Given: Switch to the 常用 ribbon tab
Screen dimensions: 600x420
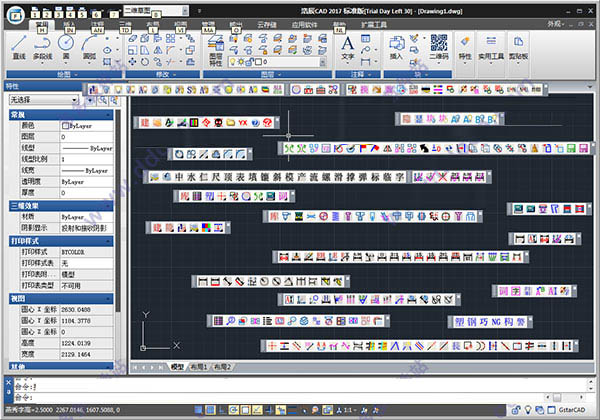Looking at the screenshot, I should (x=42, y=25).
